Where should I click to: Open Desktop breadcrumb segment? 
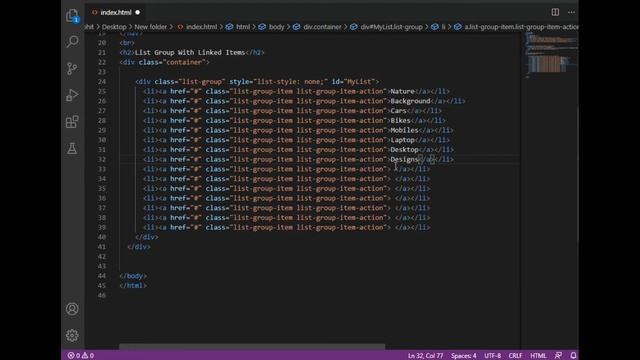(x=114, y=27)
